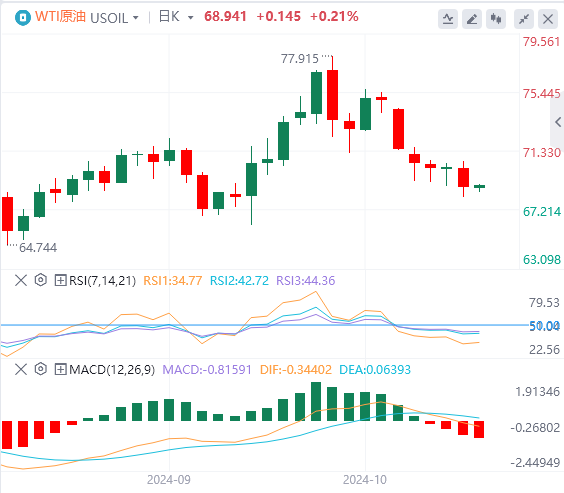Click the 63.098 price axis label

[x=541, y=260]
